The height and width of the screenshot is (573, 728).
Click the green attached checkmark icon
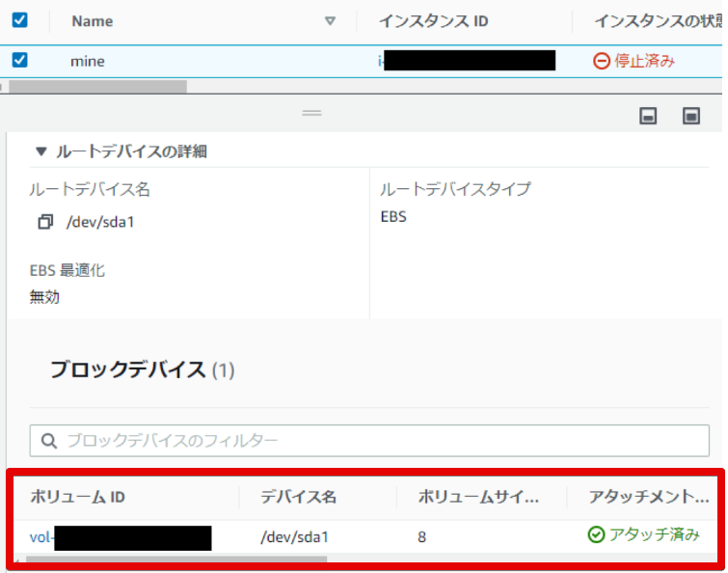pyautogui.click(x=596, y=534)
